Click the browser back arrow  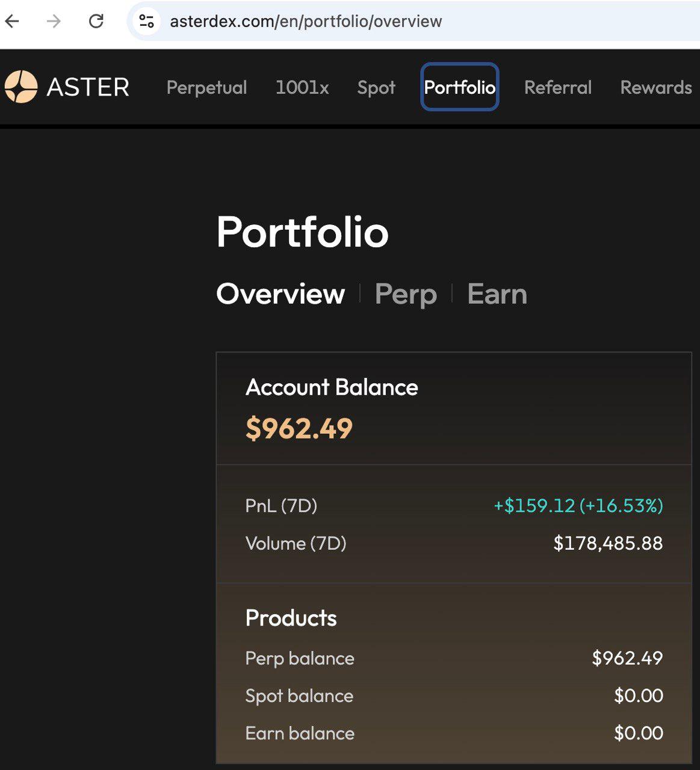point(13,22)
